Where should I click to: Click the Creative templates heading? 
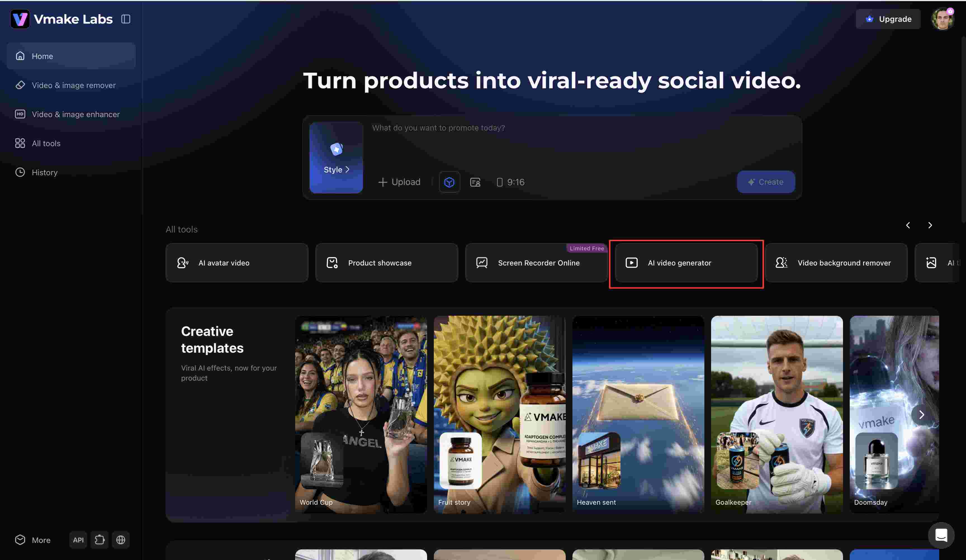click(x=212, y=340)
